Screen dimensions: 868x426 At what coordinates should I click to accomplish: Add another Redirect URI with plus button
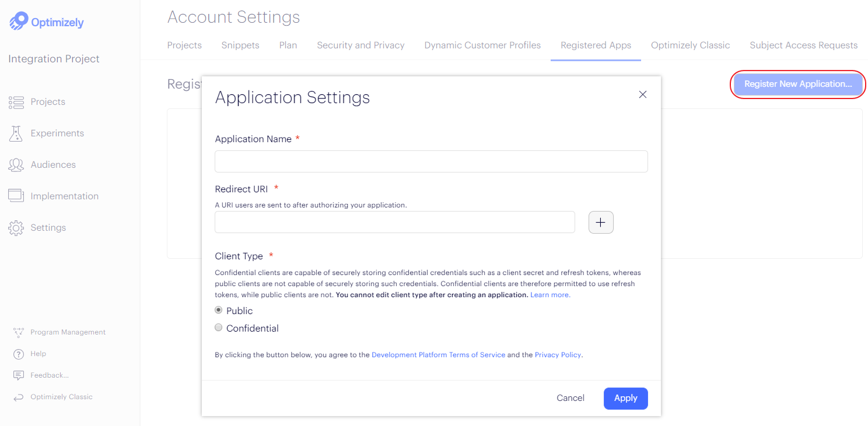click(x=601, y=222)
